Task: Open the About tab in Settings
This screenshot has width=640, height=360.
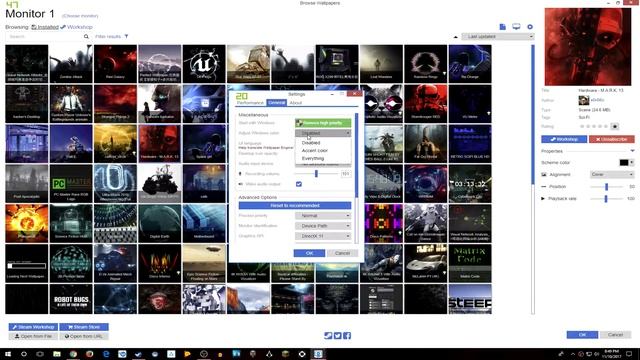Action: click(296, 103)
